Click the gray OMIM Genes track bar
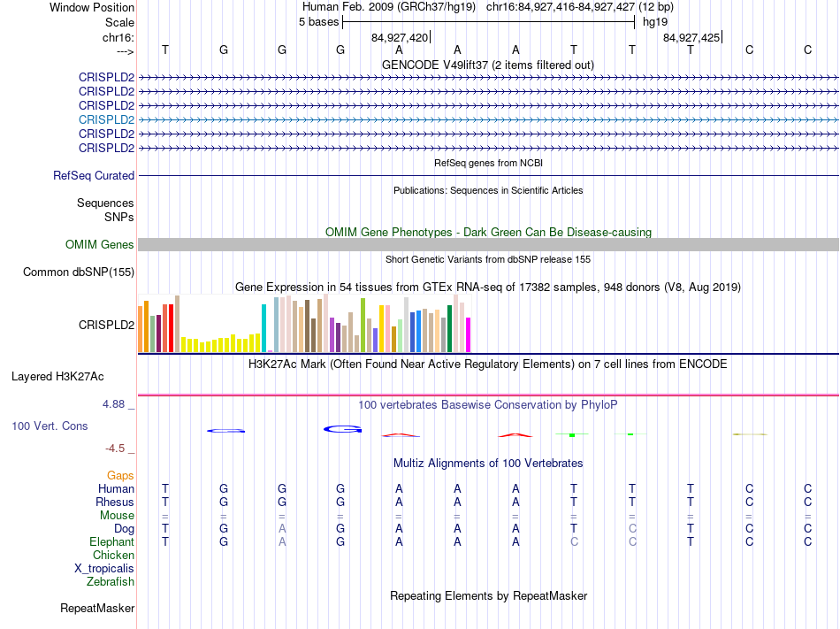This screenshot has height=629, width=840. 488,244
